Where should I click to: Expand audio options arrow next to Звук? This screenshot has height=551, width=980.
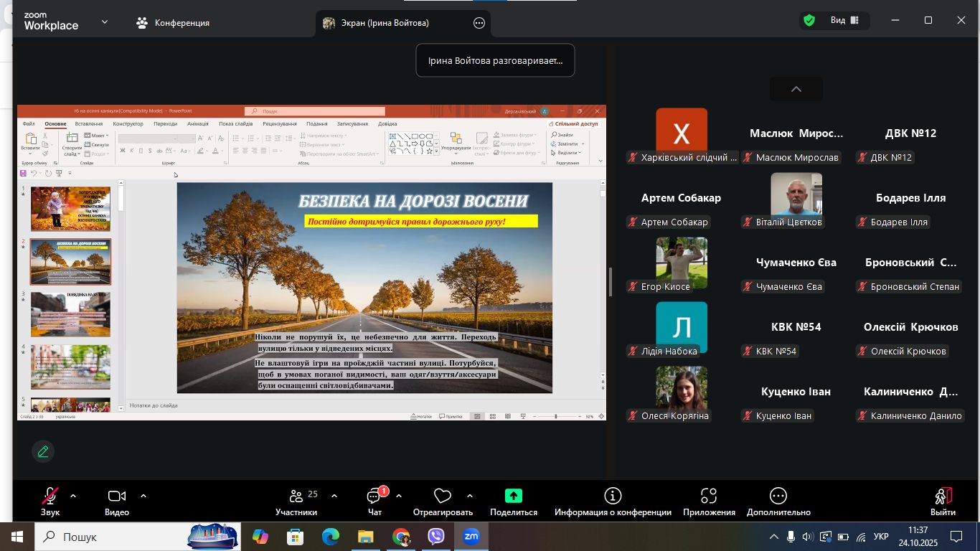73,496
